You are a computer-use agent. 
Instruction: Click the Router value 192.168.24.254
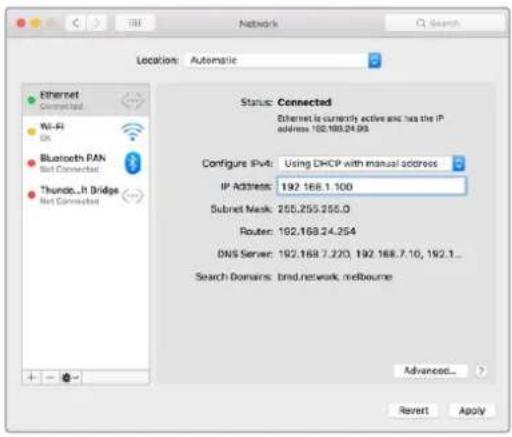317,231
